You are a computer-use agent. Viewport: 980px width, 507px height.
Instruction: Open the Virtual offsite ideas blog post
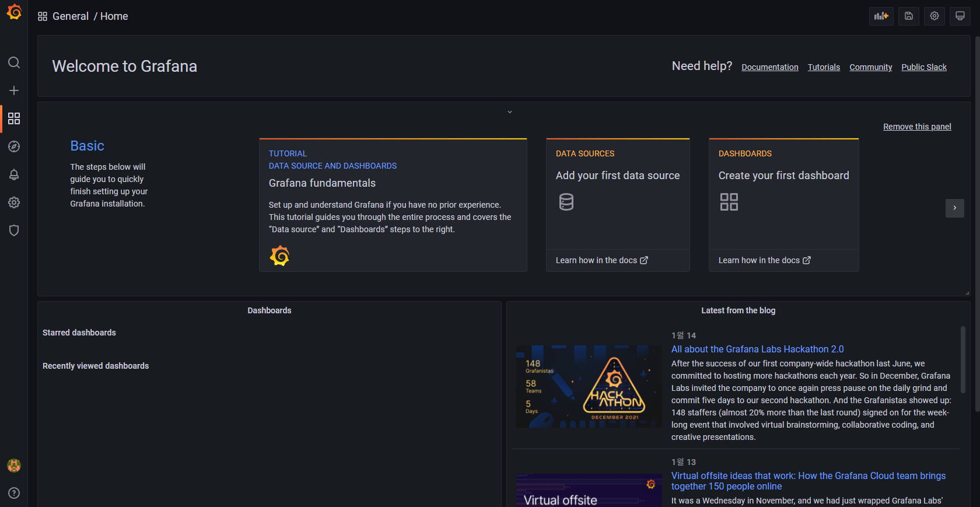pos(808,481)
